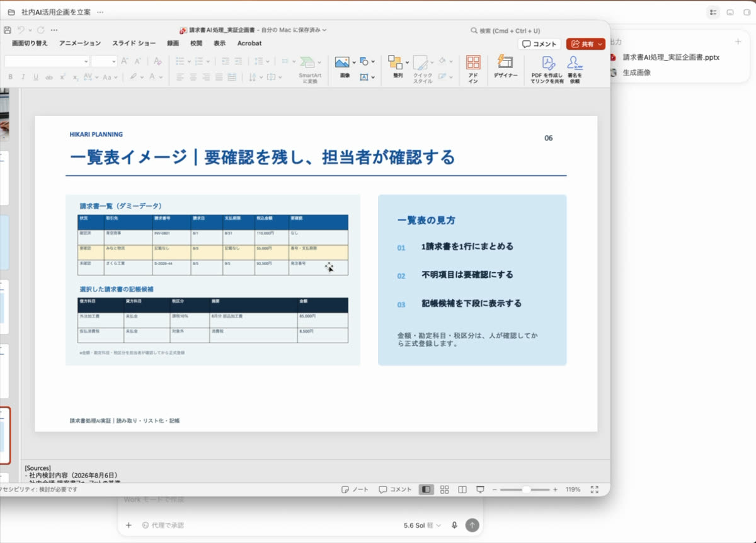Click the 代理で承認 option in chat input
Image resolution: width=756 pixels, height=543 pixels.
[x=163, y=525]
